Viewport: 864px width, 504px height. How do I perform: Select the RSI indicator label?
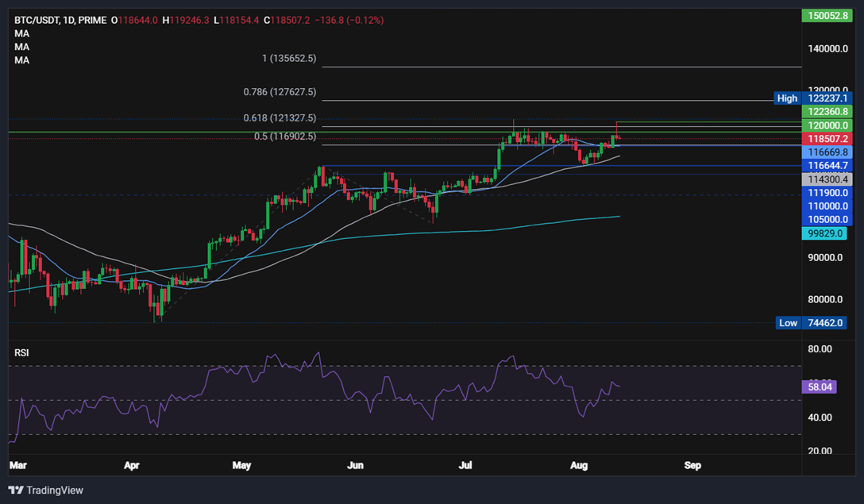coord(21,352)
